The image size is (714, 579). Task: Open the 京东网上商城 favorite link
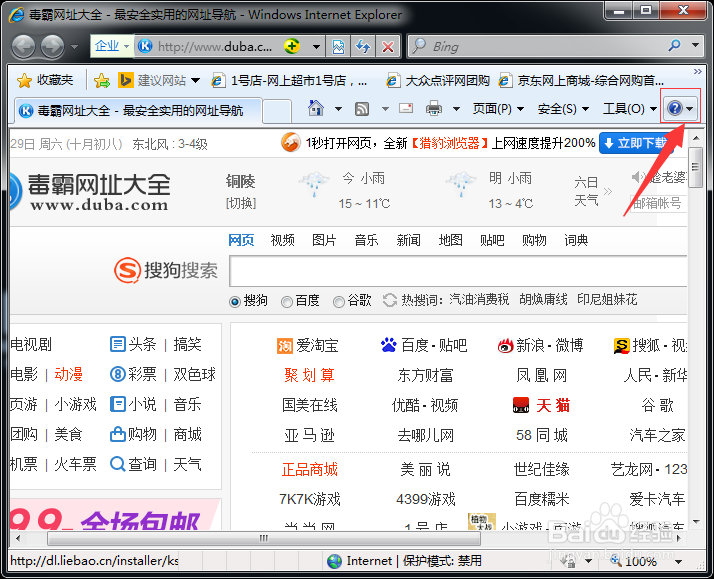point(581,81)
